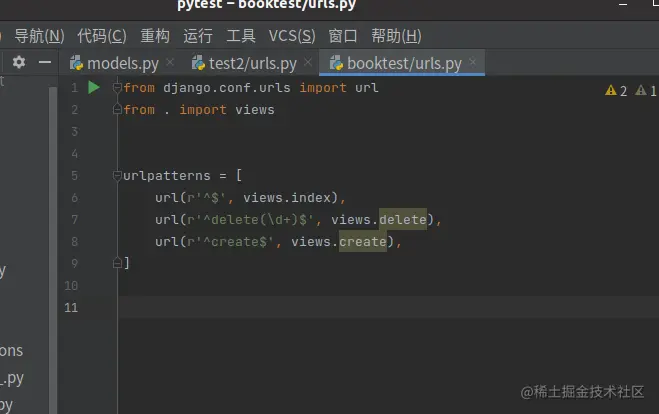Click 'views' in the line 2 import
The height and width of the screenshot is (414, 659).
pos(255,110)
